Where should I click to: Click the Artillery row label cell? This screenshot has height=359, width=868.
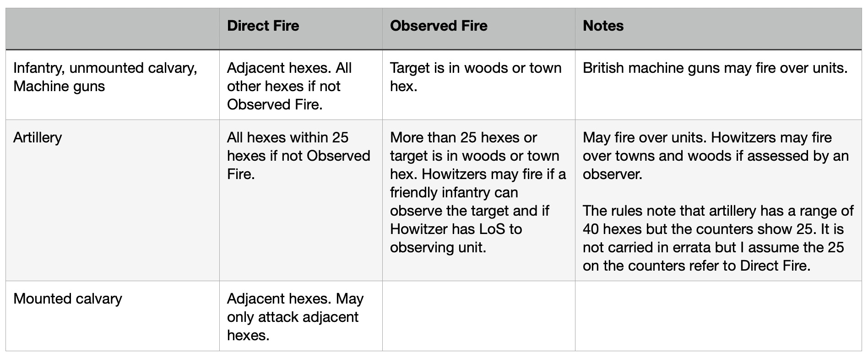[x=113, y=200]
